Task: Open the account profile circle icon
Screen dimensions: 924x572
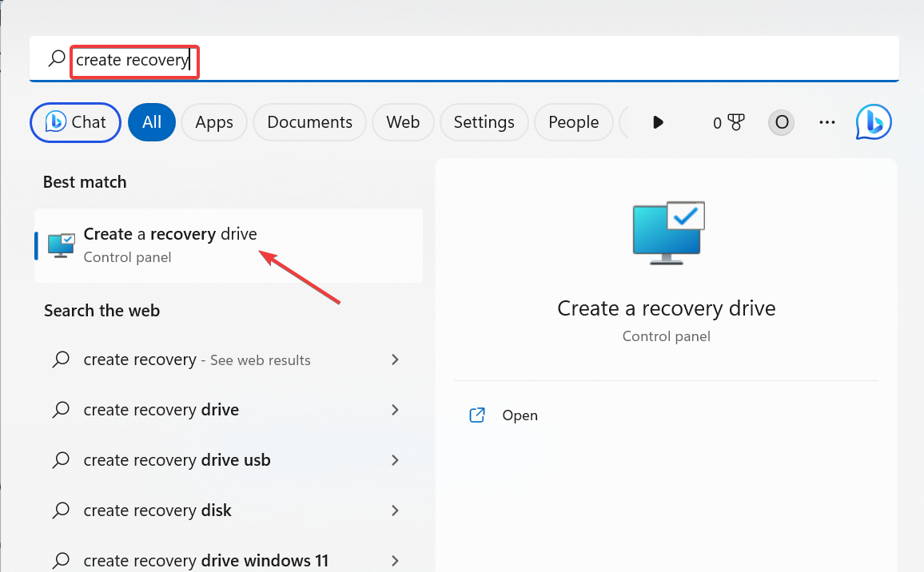Action: point(781,121)
